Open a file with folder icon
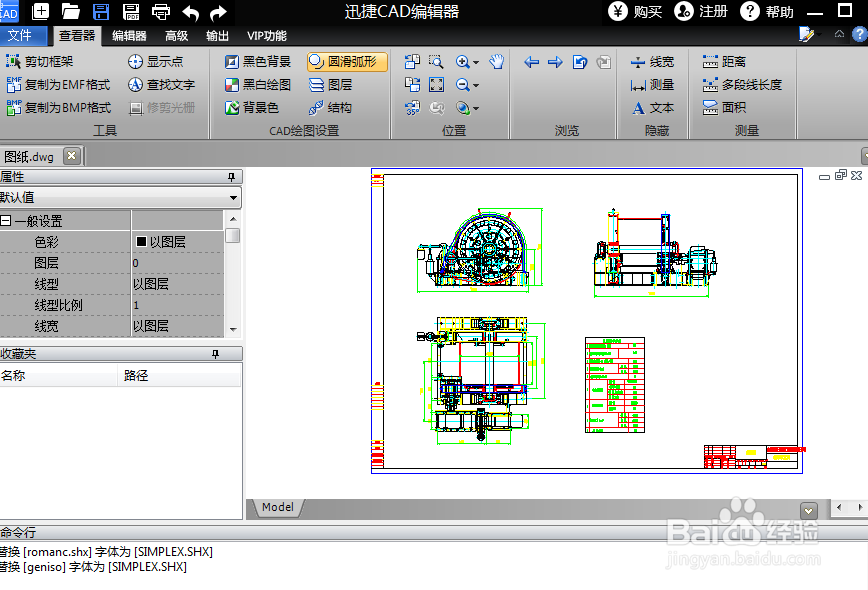The width and height of the screenshot is (868, 590). click(70, 11)
